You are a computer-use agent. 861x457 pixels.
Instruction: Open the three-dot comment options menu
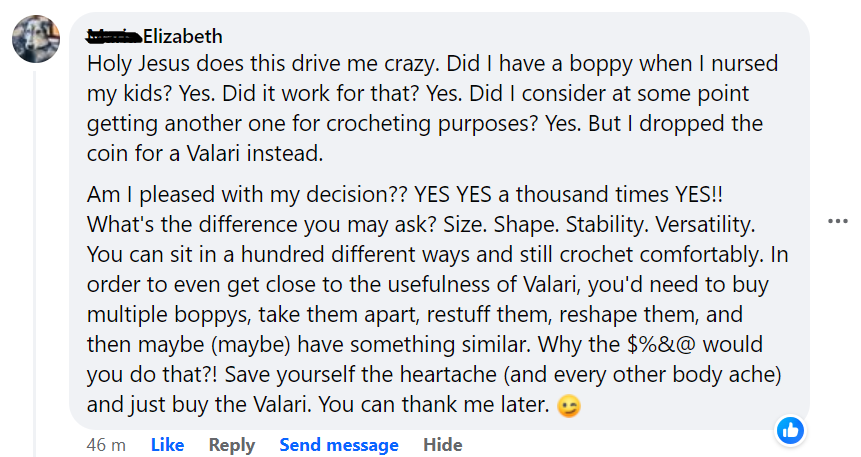point(838,221)
